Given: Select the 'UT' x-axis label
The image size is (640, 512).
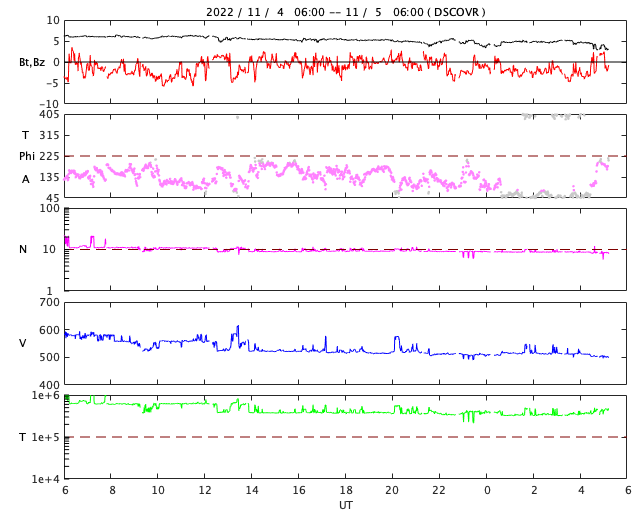Looking at the screenshot, I should [x=346, y=505].
